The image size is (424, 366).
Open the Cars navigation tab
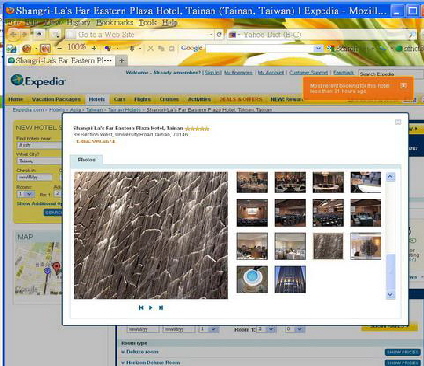pyautogui.click(x=119, y=99)
